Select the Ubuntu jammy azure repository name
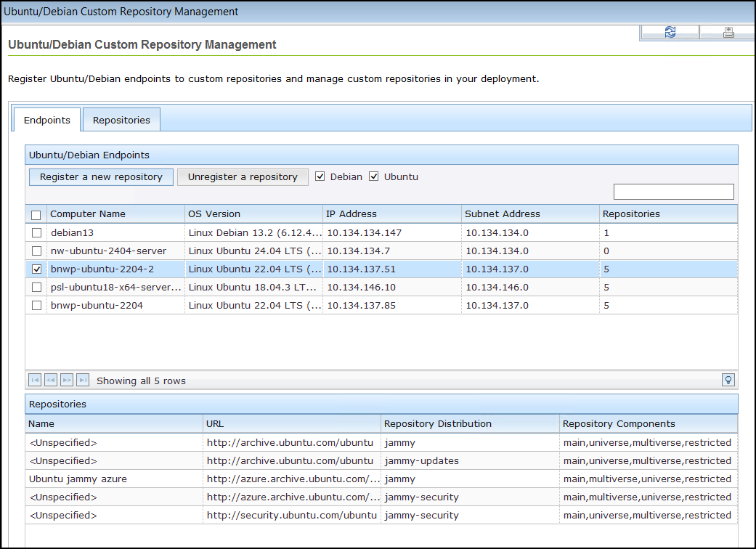Screen dimensions: 756x549 click(78, 479)
